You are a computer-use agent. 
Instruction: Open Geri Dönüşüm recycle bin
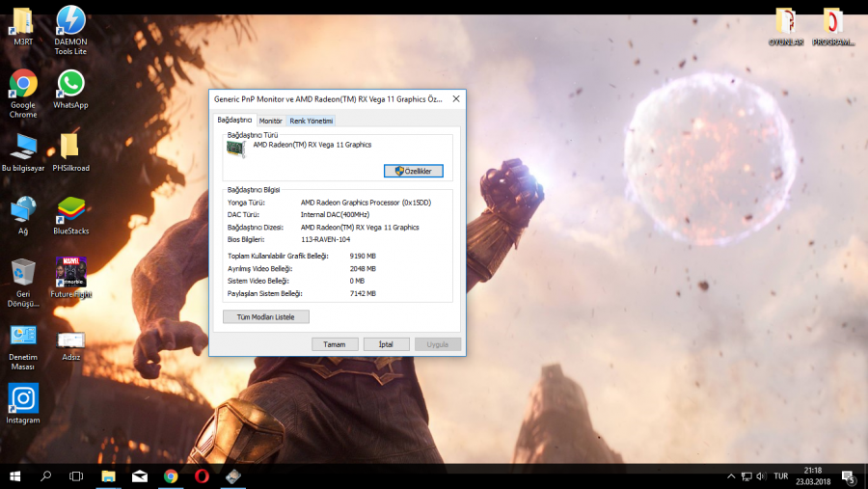(x=23, y=283)
